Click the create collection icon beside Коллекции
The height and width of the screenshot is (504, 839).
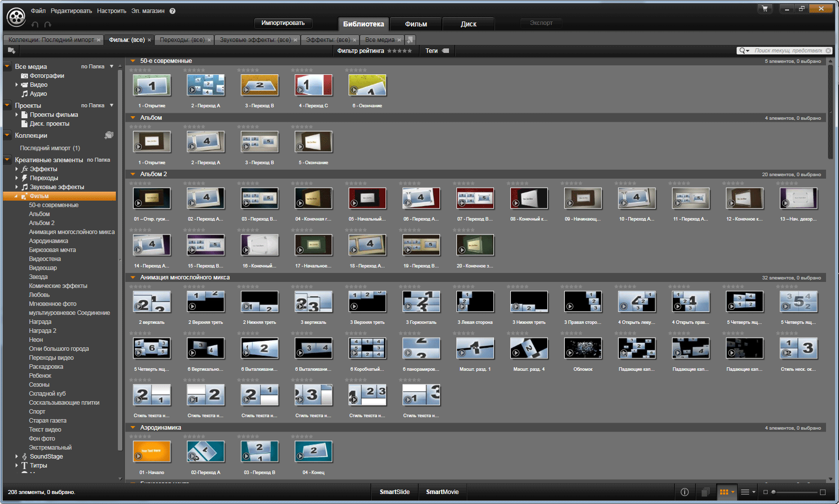[x=109, y=135]
